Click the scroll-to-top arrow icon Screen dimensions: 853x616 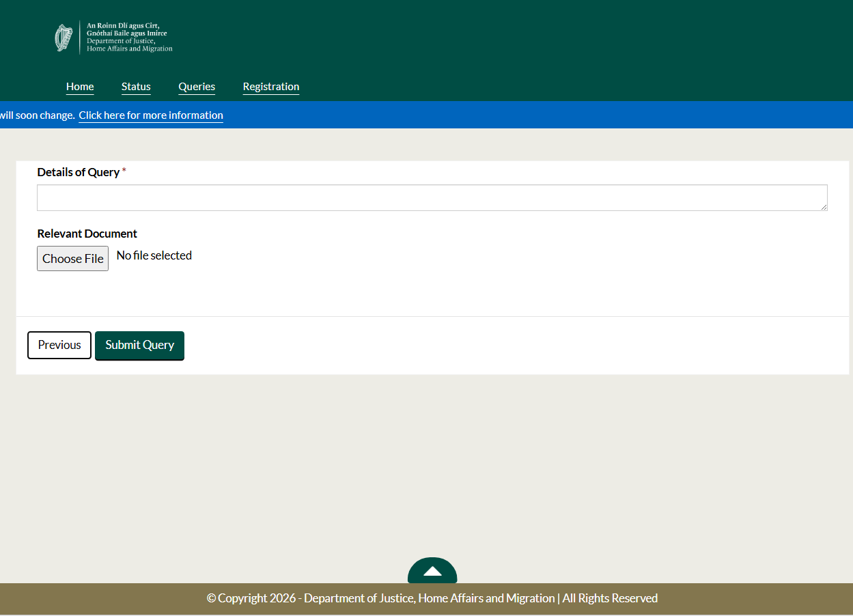[432, 572]
